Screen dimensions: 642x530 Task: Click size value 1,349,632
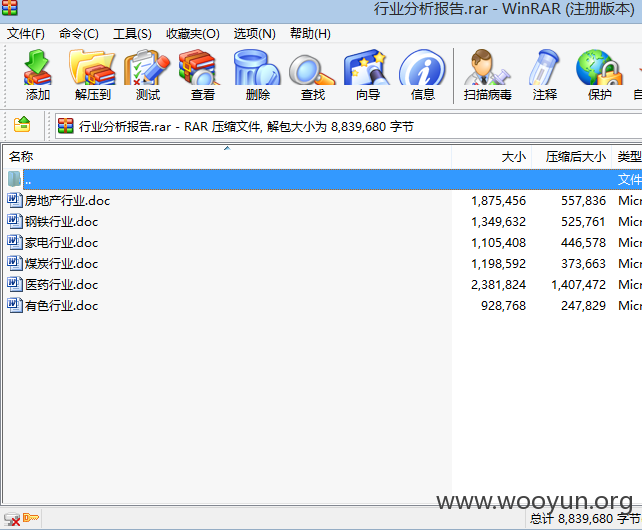tap(498, 222)
